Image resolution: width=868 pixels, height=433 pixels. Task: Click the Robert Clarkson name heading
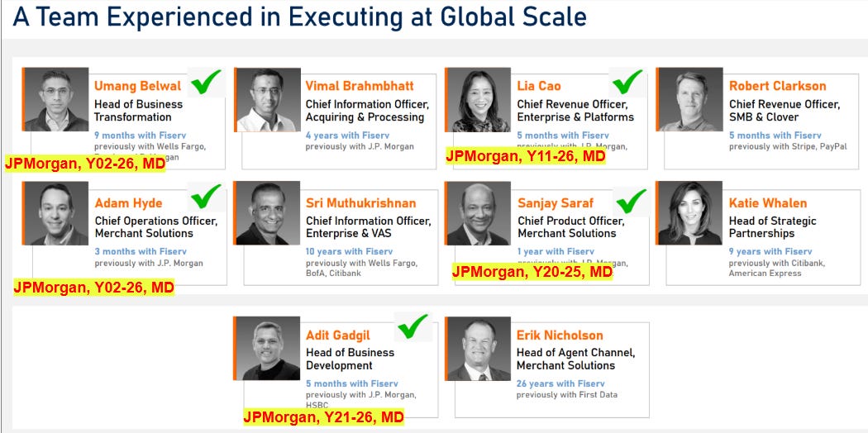point(777,86)
